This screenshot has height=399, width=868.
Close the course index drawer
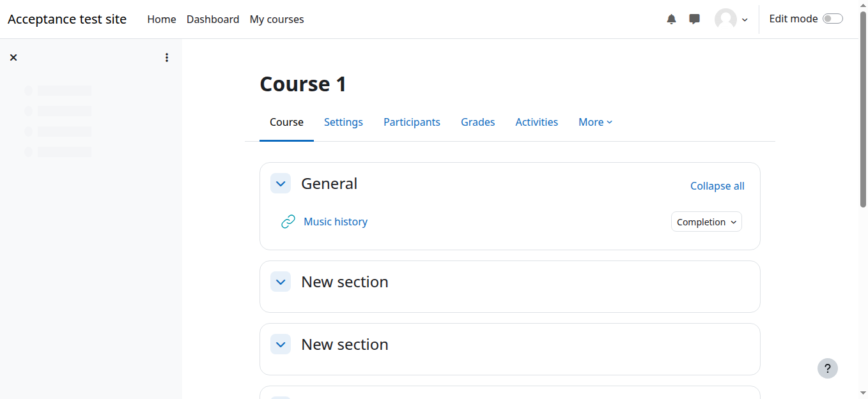13,57
